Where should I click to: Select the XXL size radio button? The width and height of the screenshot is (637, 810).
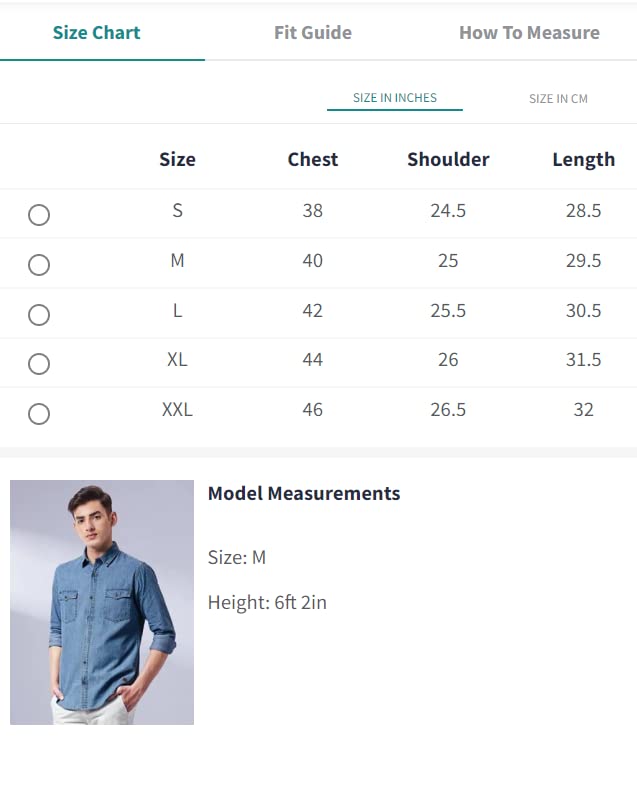tap(39, 414)
